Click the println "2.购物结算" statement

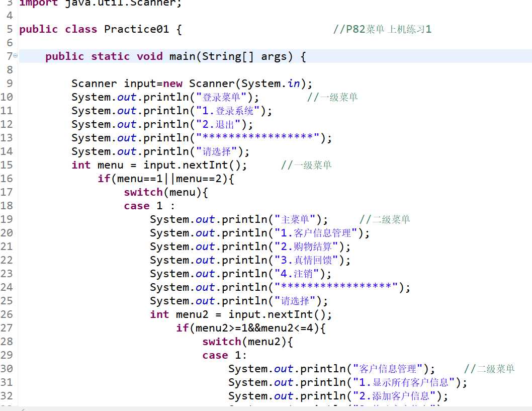point(250,246)
